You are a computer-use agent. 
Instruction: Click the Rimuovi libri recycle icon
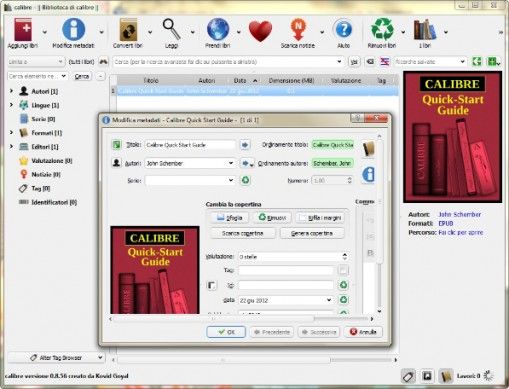click(382, 29)
